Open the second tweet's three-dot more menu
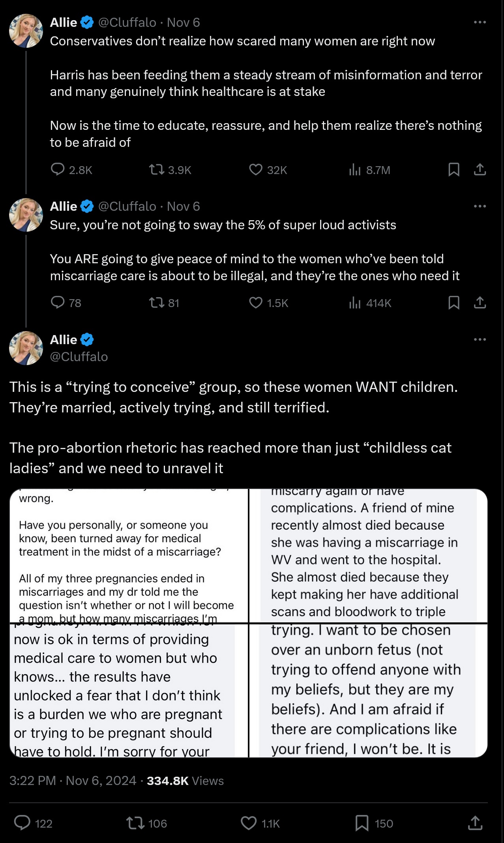 point(480,206)
